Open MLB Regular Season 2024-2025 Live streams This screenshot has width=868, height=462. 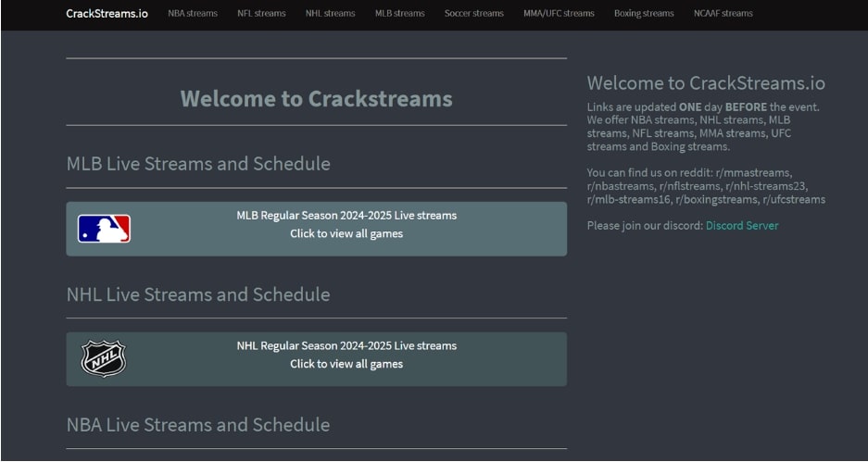[x=316, y=229]
